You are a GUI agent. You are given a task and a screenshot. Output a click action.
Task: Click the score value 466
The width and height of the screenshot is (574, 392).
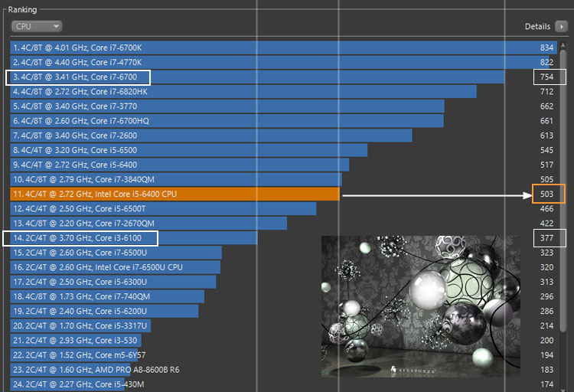(x=546, y=209)
